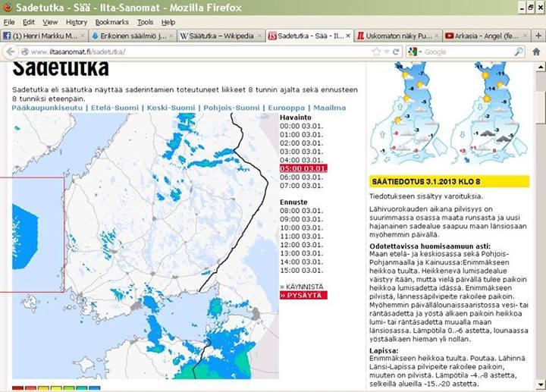This screenshot has width=546, height=392.
Task: Select forecast frame 12:00 03.01.
Action: (x=302, y=245)
